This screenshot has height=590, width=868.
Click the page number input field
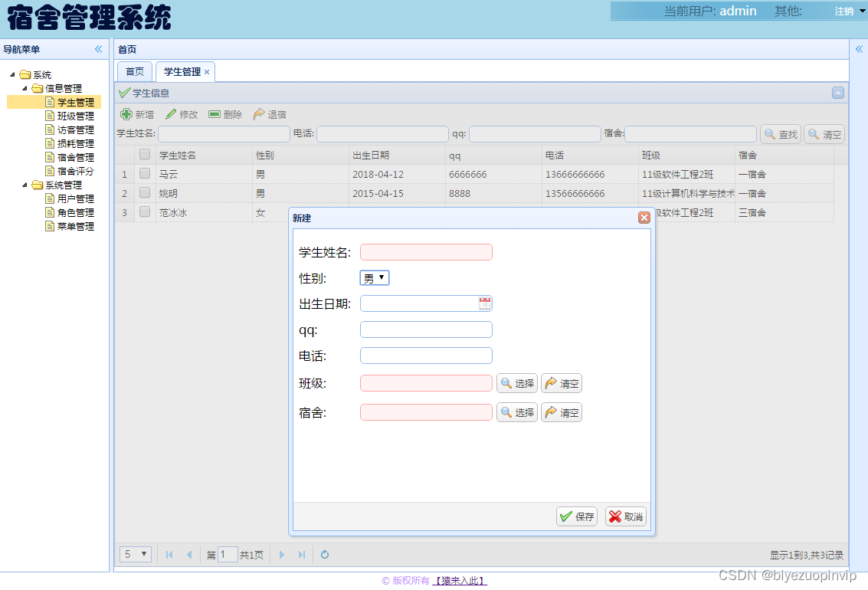pos(227,554)
